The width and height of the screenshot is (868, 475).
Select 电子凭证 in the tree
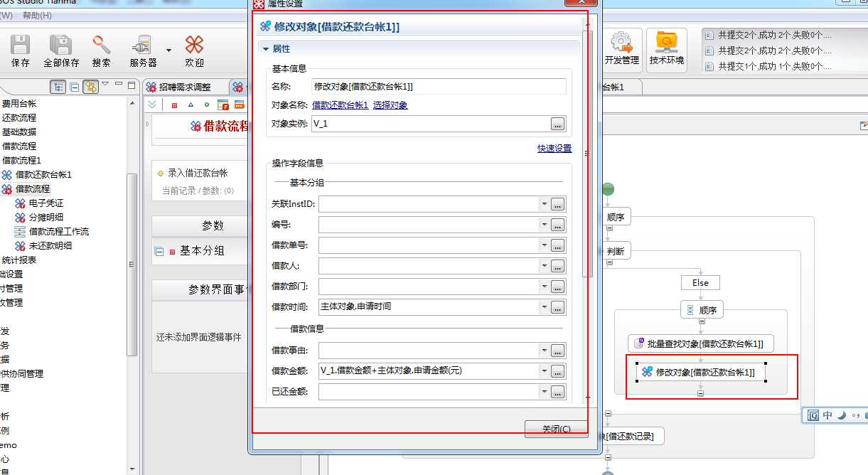pos(46,203)
